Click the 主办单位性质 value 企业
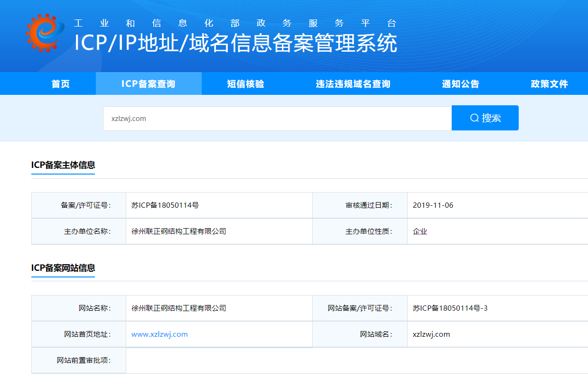The height and width of the screenshot is (378, 588). [420, 231]
